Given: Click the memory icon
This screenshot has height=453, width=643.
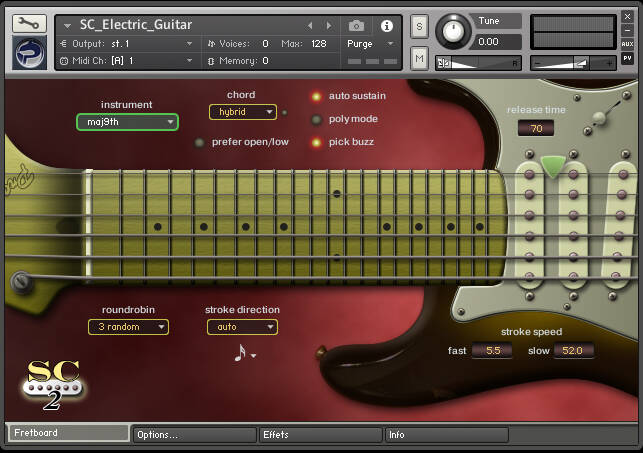Looking at the screenshot, I should 211,61.
